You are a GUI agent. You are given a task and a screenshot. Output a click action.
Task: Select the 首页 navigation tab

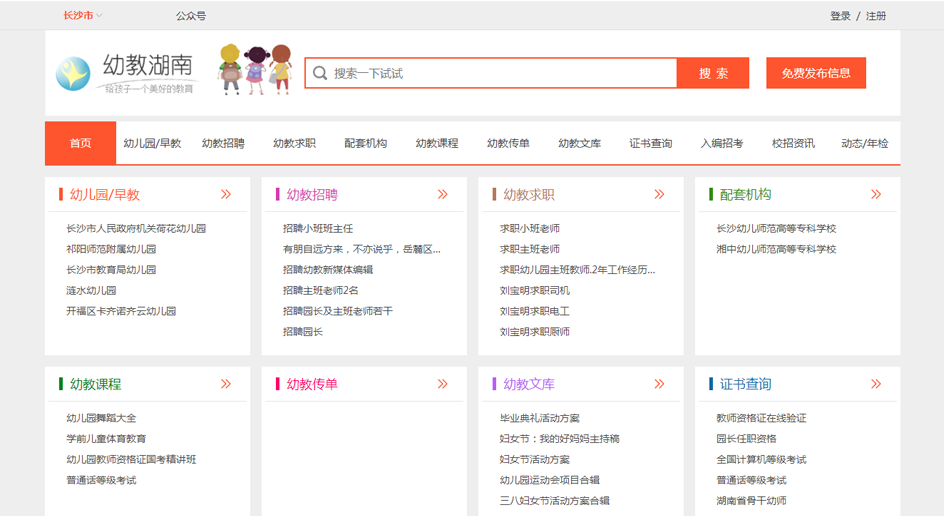[80, 143]
